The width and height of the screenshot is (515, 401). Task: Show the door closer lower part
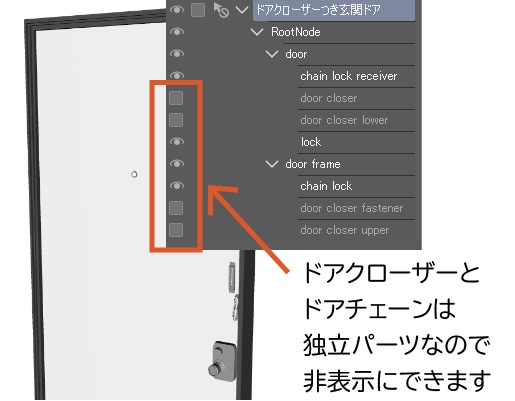tap(176, 120)
